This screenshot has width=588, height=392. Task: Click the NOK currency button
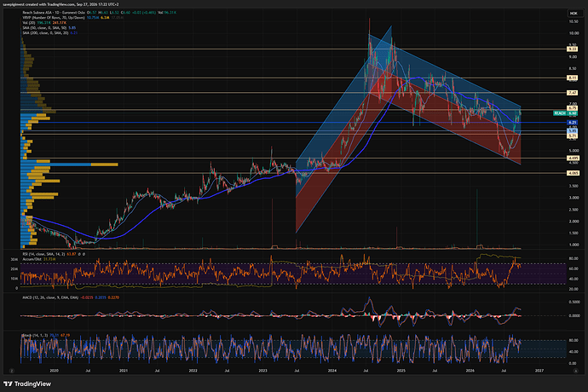tap(574, 13)
